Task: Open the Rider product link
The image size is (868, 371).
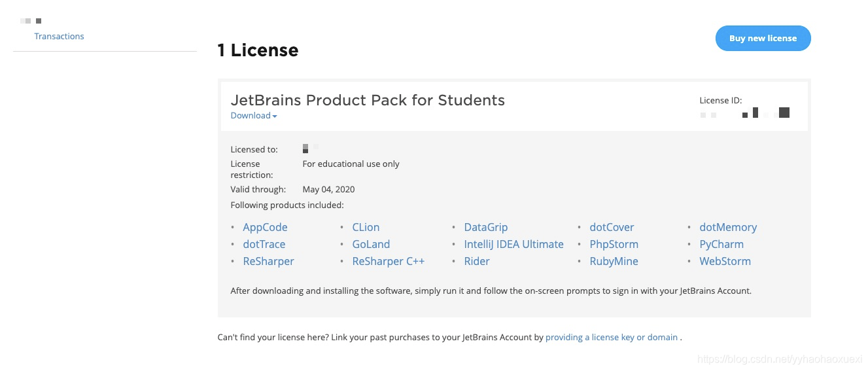Action: point(477,261)
